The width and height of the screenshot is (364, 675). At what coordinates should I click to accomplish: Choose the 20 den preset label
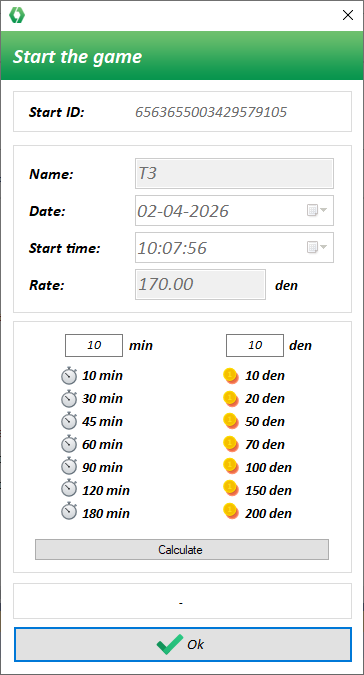tap(265, 399)
